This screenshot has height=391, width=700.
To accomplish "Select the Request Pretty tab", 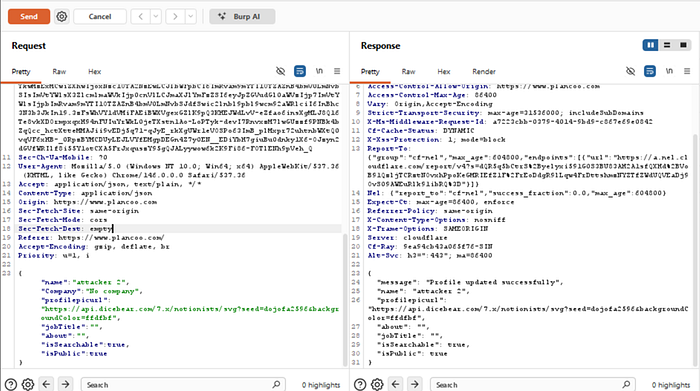I will [21, 71].
